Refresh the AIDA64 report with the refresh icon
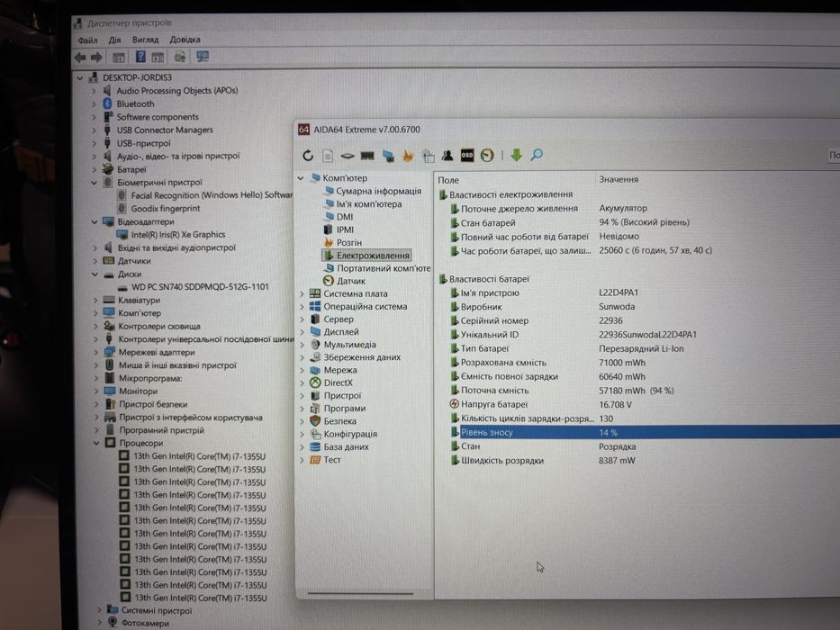The height and width of the screenshot is (630, 840). pyautogui.click(x=308, y=156)
